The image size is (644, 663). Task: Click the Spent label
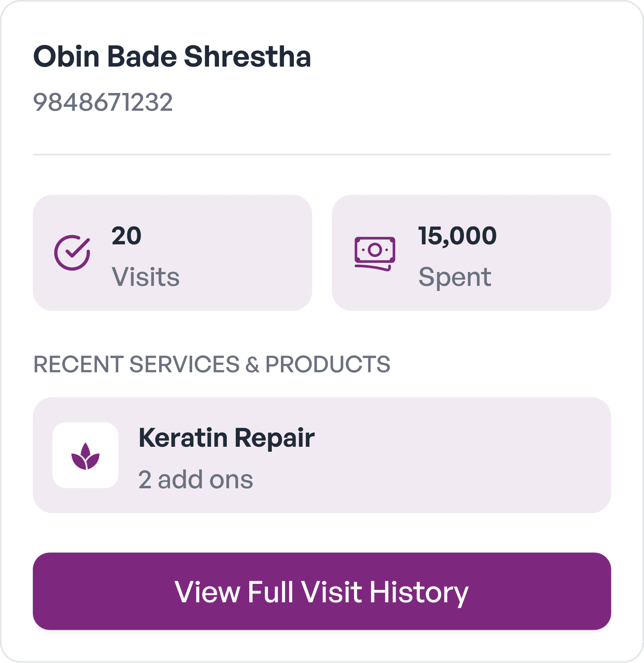click(454, 277)
